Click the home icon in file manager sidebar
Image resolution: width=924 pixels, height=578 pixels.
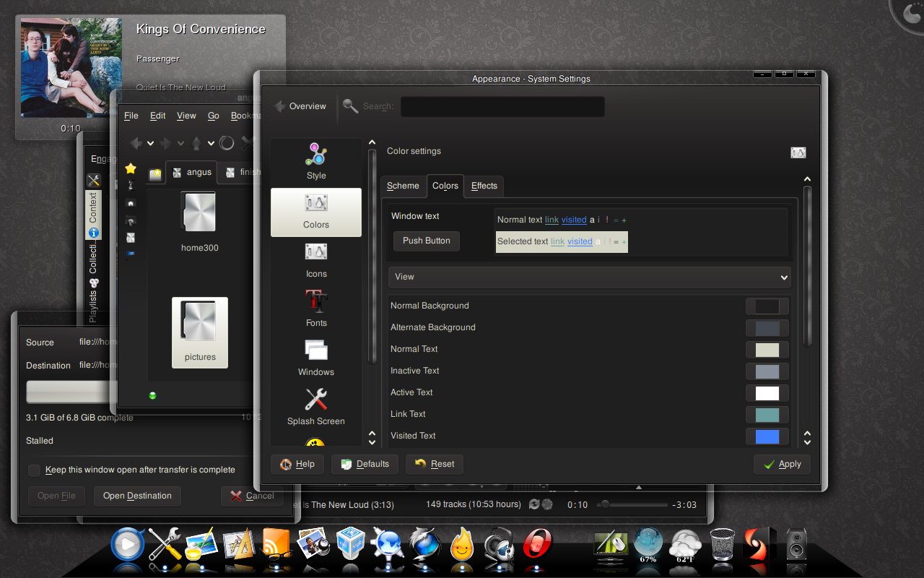130,203
